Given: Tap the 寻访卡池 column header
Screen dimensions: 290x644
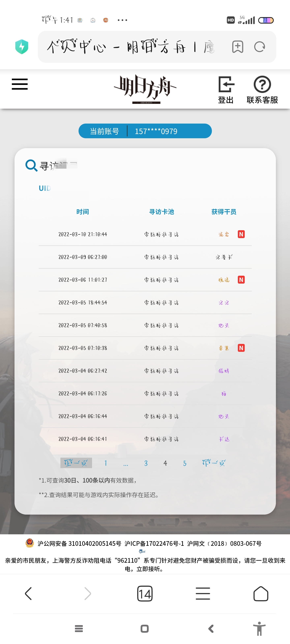Looking at the screenshot, I should pyautogui.click(x=161, y=212).
